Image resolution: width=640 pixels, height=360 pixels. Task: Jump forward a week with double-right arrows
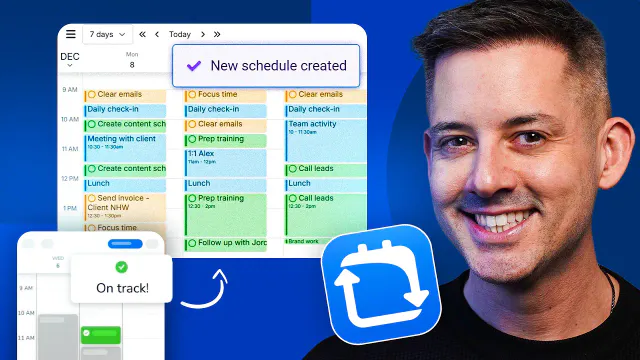click(217, 34)
